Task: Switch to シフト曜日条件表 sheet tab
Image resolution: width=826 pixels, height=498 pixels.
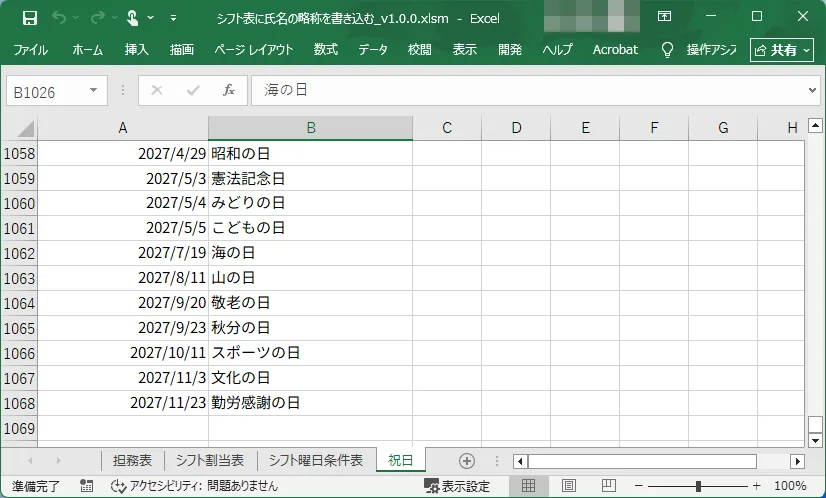Action: click(x=316, y=460)
